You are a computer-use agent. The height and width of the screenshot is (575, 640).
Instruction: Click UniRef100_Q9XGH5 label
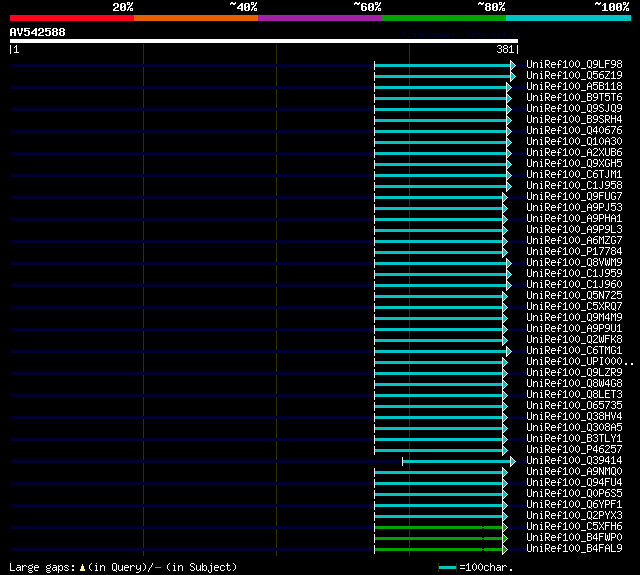point(574,164)
